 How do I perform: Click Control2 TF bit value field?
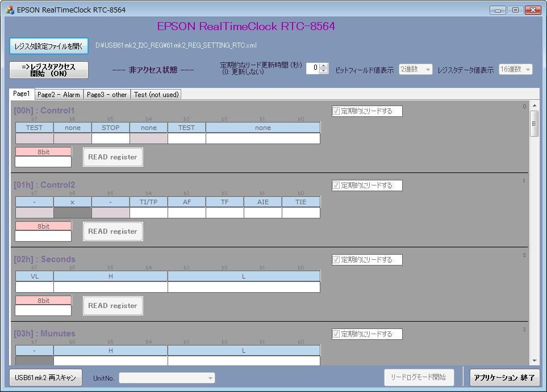(225, 213)
